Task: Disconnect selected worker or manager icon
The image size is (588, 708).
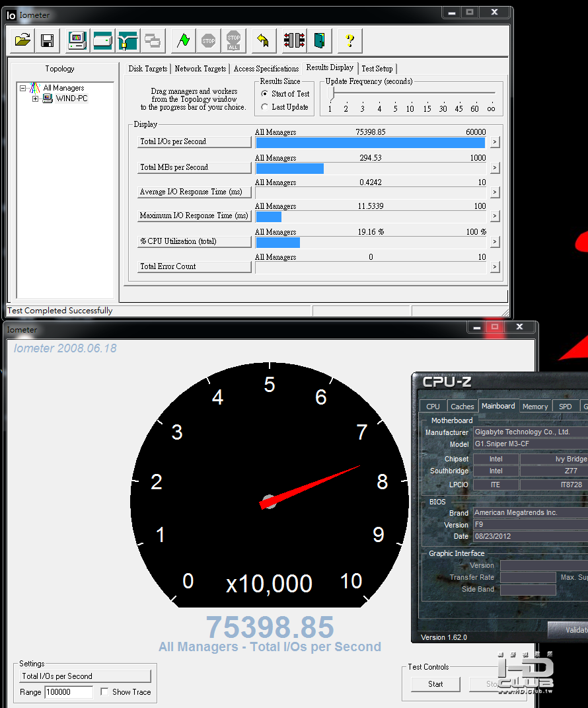Action: pyautogui.click(x=294, y=40)
